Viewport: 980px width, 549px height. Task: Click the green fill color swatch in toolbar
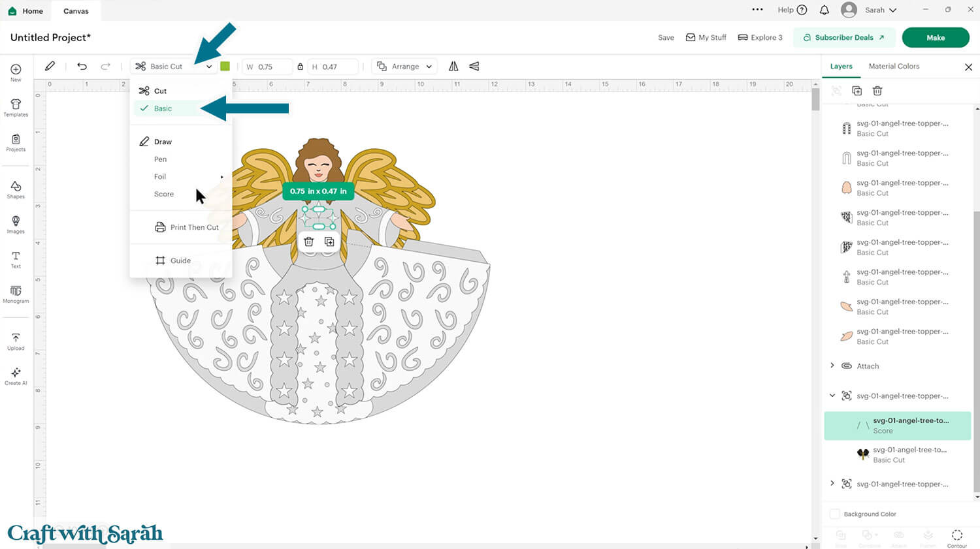[225, 66]
